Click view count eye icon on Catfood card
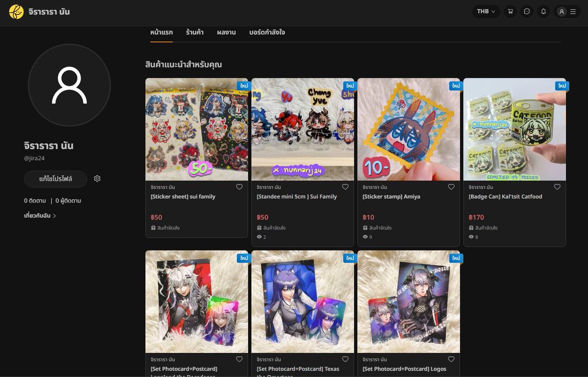The height and width of the screenshot is (377, 588). click(471, 237)
